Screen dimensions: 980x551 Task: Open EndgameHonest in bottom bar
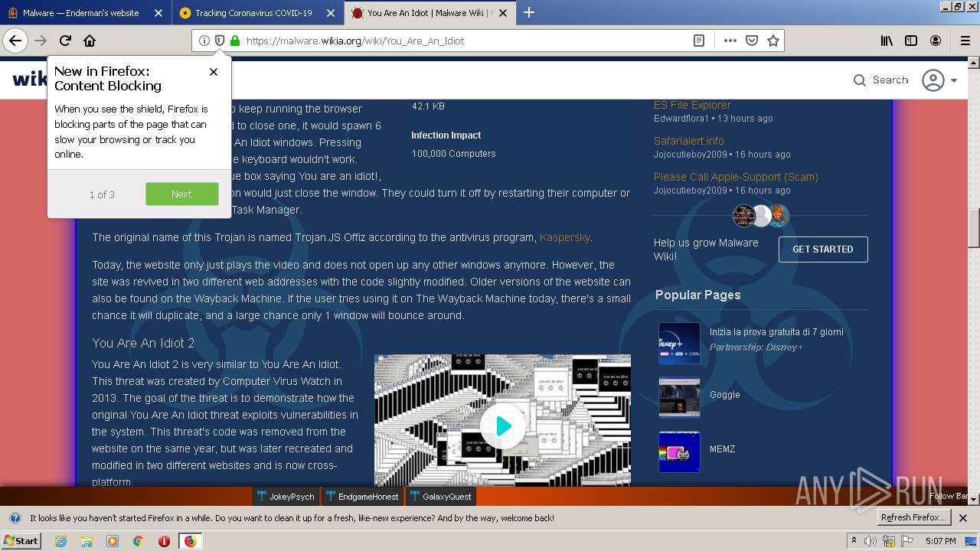click(x=361, y=497)
